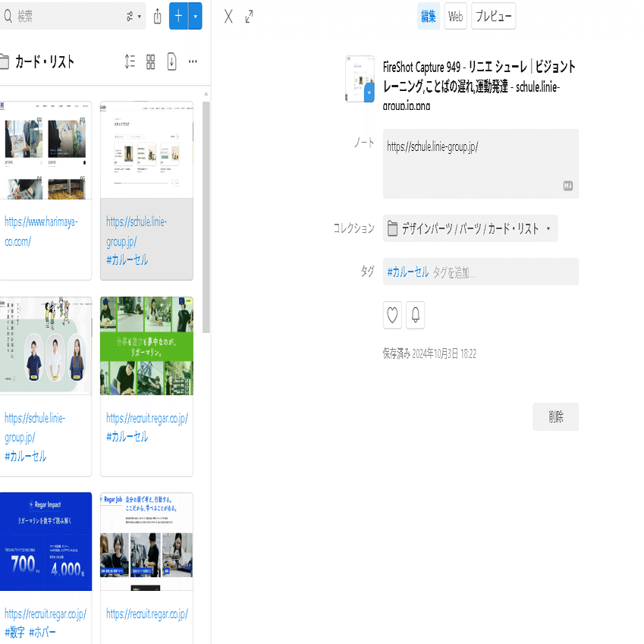
Task: Click the タグを追加 tag input
Action: [454, 272]
